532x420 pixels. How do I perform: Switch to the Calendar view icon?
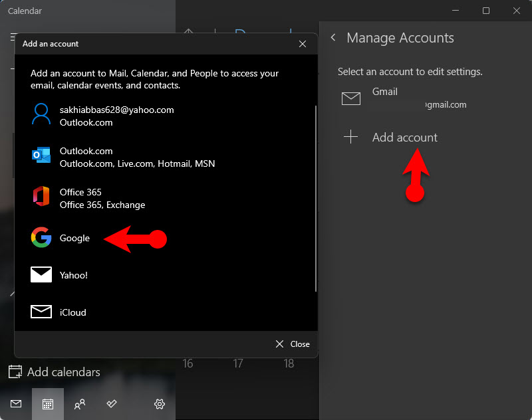click(x=48, y=403)
